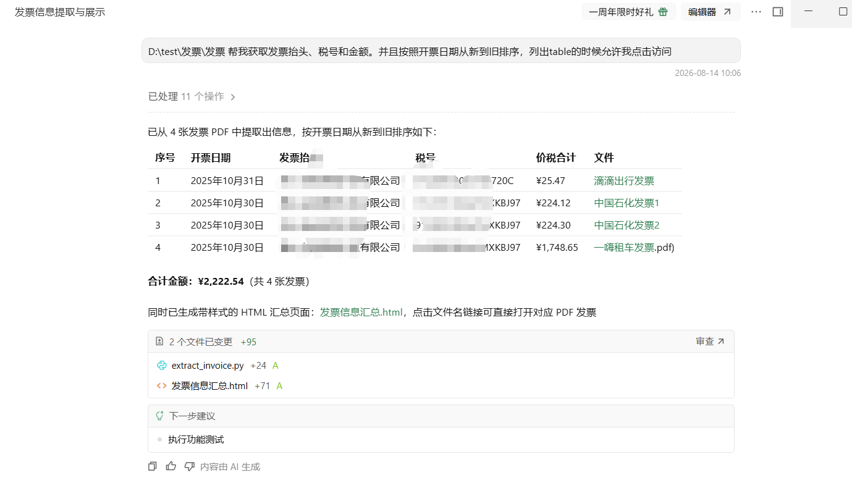Open extract_invoice.py in changed files

(208, 366)
